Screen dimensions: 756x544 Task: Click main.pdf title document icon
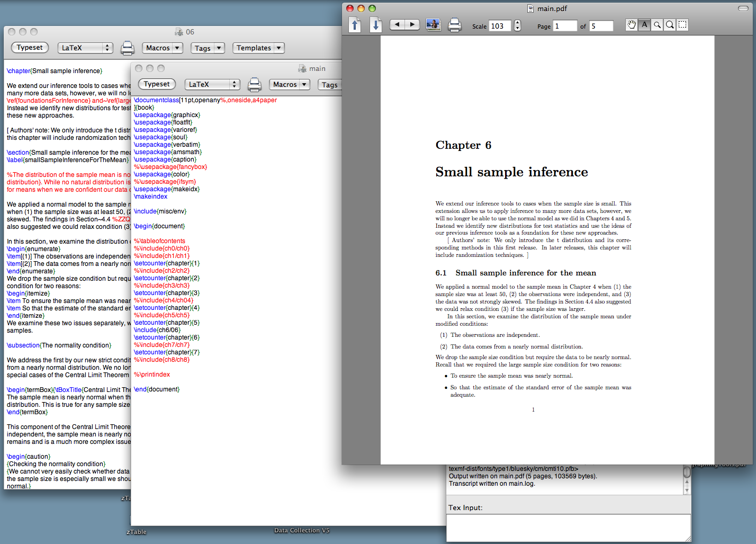pos(530,8)
